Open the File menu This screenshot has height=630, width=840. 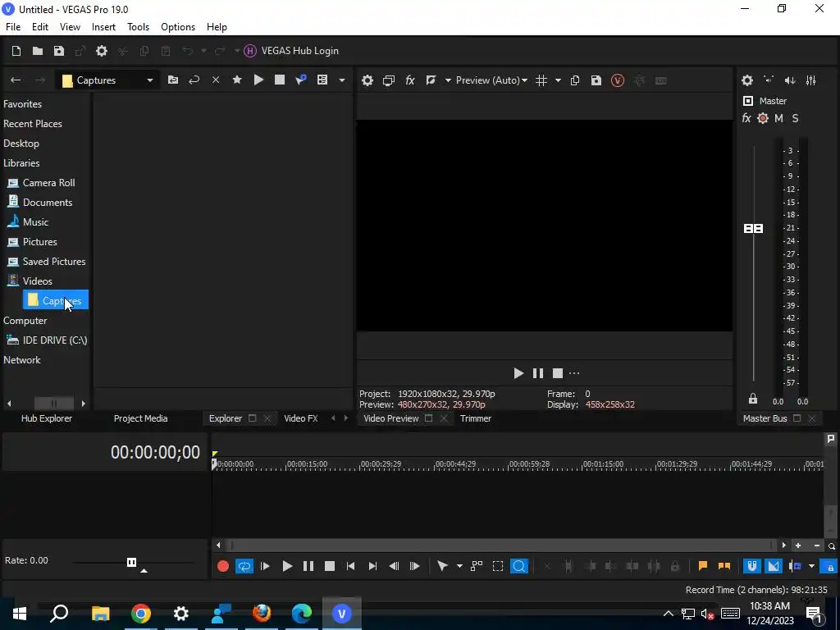coord(13,27)
